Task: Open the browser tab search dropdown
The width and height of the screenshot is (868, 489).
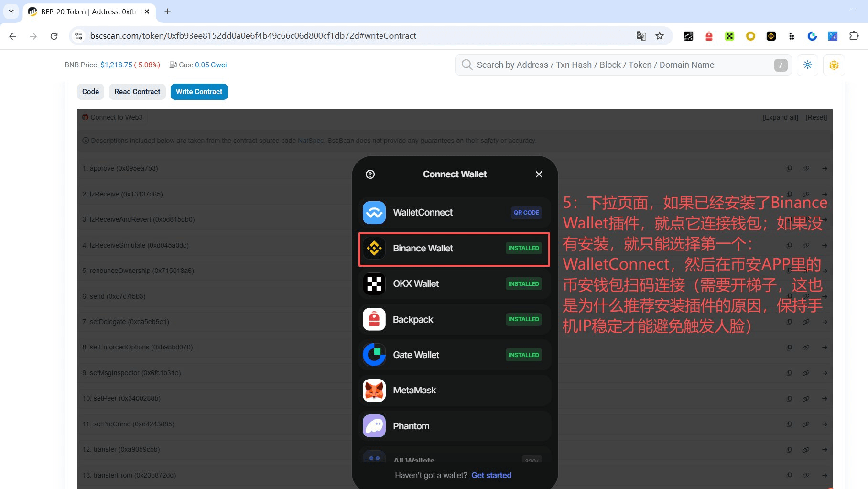Action: pos(11,11)
